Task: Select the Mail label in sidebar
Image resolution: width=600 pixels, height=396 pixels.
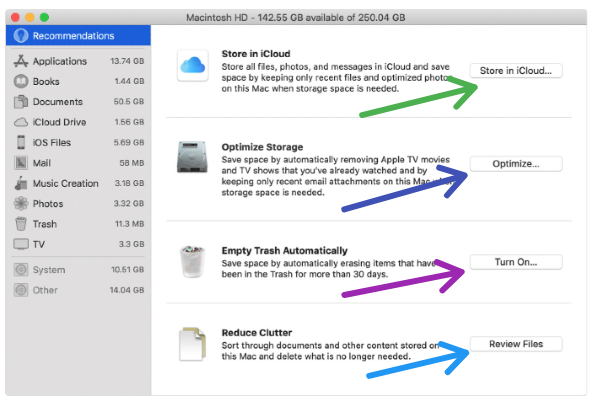Action: (42, 163)
